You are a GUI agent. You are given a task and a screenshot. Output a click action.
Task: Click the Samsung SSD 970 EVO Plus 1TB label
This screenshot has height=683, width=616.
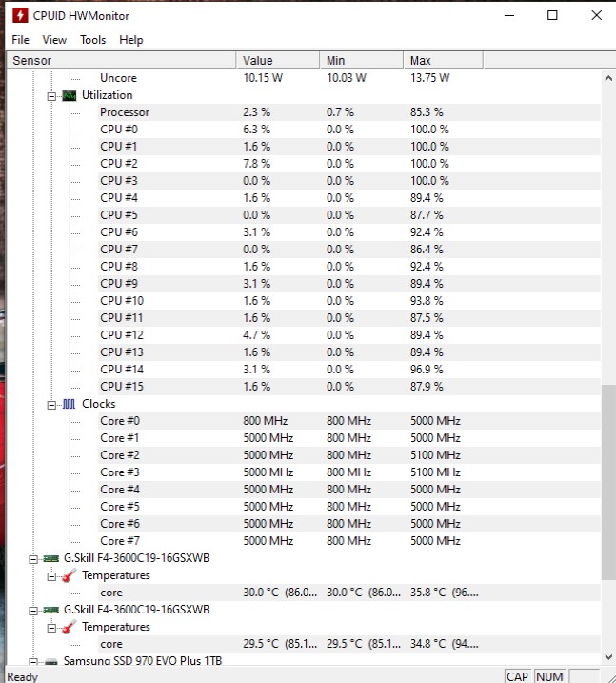[x=143, y=661]
